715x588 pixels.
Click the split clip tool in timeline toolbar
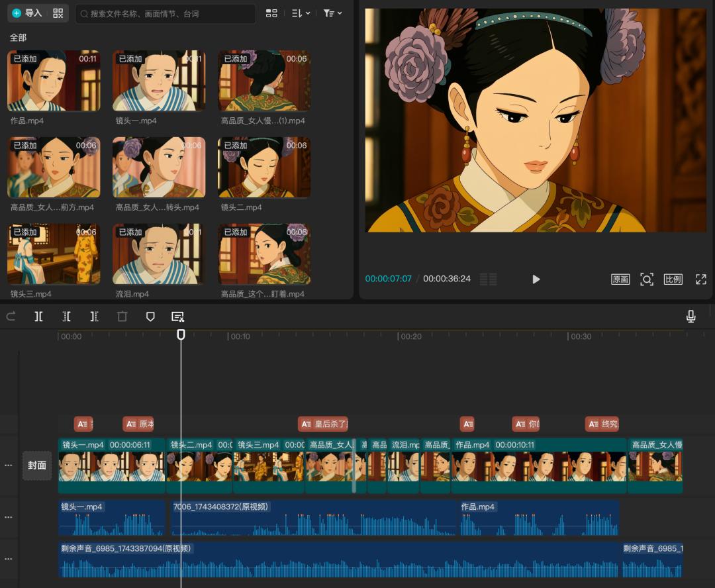[39, 317]
